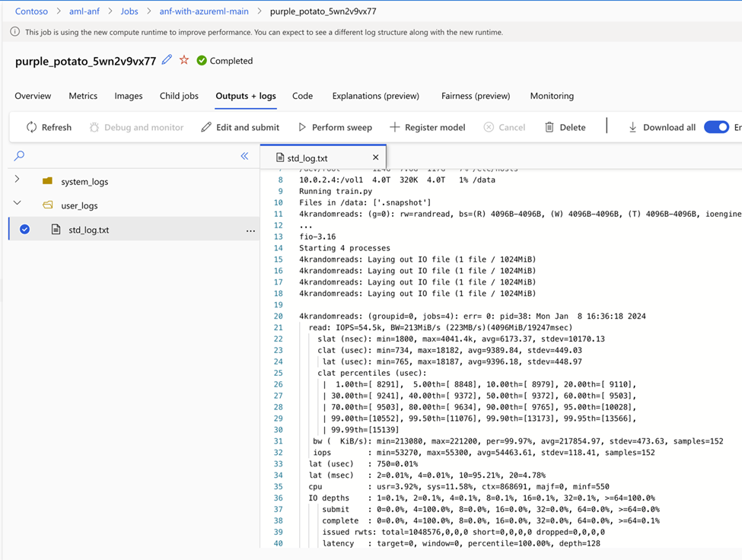This screenshot has width=742, height=560.
Task: Click log line 'read: IOPS=54.5k'
Action: (441, 327)
